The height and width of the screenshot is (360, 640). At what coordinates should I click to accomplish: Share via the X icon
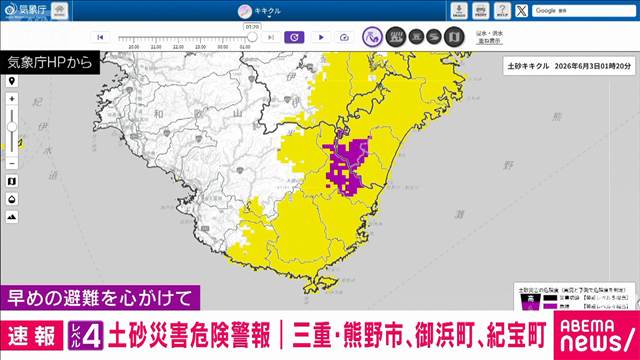pos(521,11)
